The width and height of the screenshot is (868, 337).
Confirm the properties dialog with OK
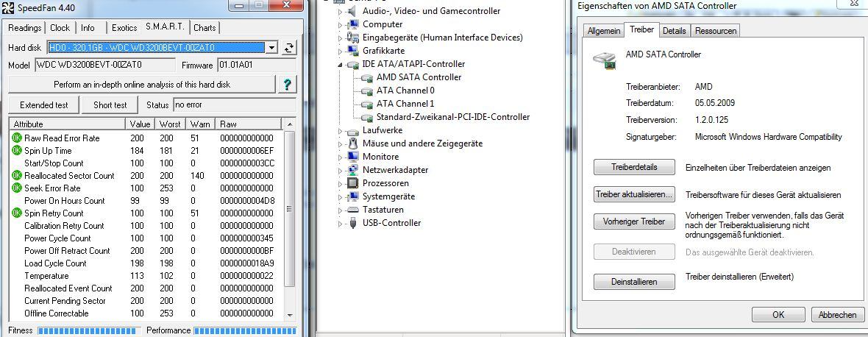(x=778, y=315)
